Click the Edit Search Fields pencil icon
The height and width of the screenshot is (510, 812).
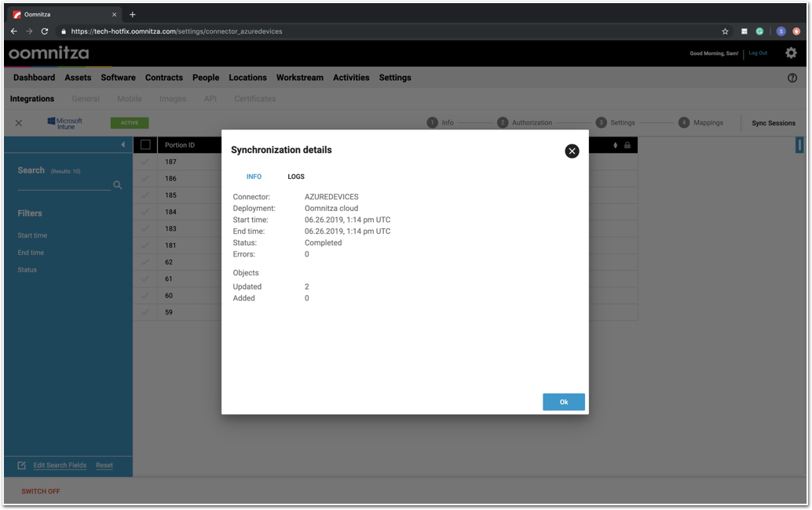pos(22,465)
